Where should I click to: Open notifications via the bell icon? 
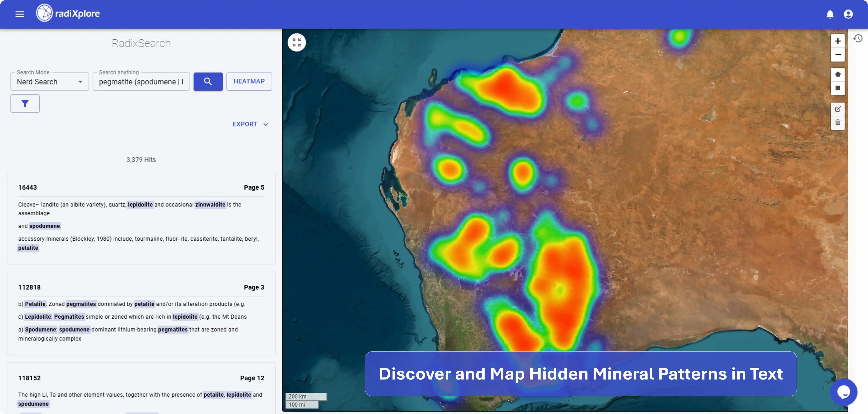(x=830, y=14)
